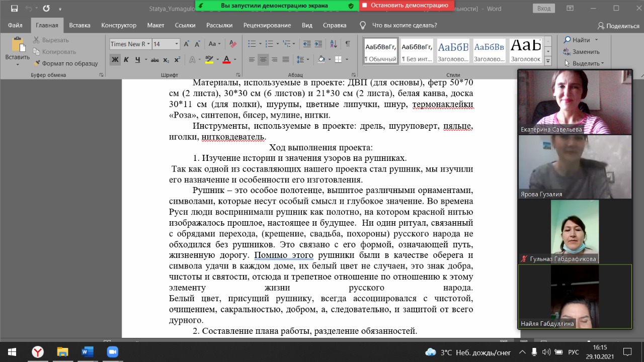This screenshot has height=362, width=644.
Task: Increase the paragraph indent
Action: pos(317,44)
